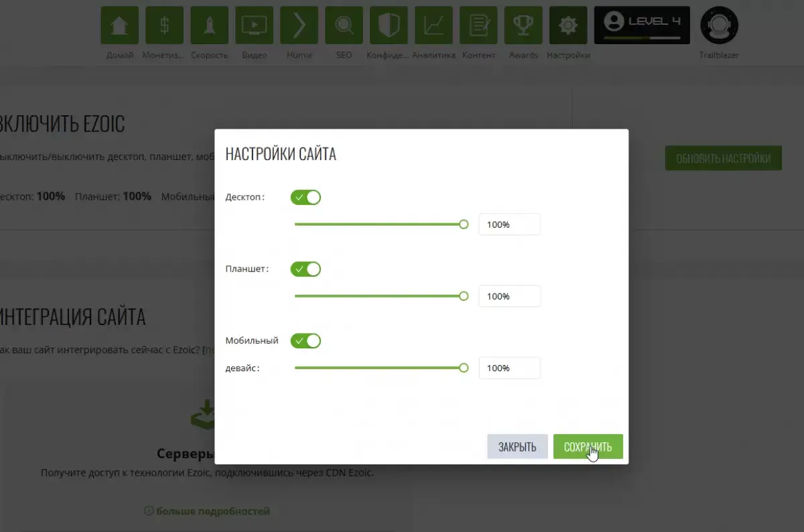Open the Level 4 profile badge
The height and width of the screenshot is (532, 804).
click(x=642, y=25)
